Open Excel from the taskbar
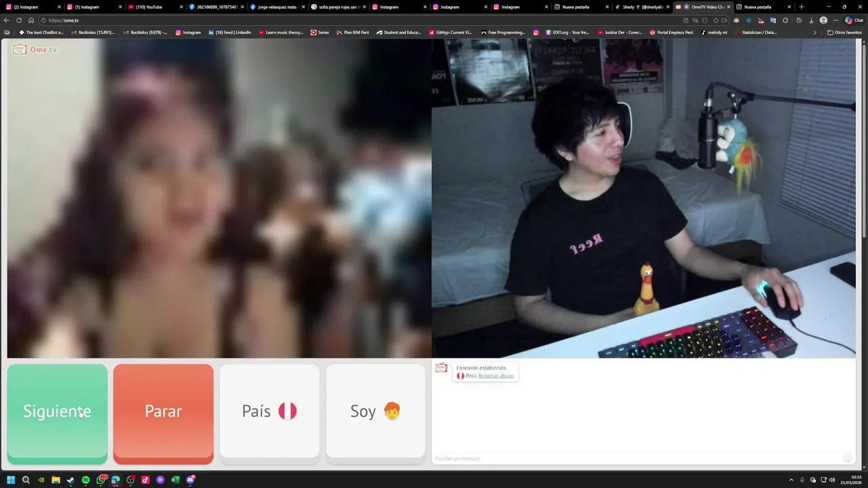 pos(175,480)
